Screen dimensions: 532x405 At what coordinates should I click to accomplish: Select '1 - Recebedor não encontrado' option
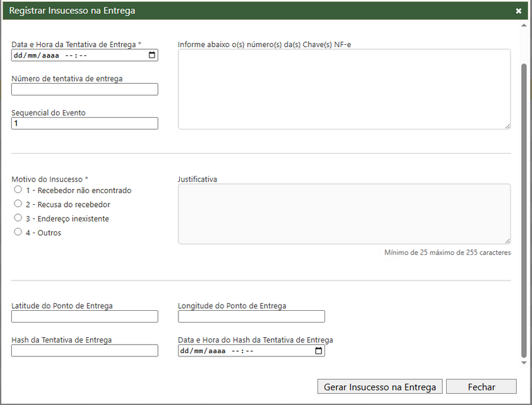[x=18, y=190]
